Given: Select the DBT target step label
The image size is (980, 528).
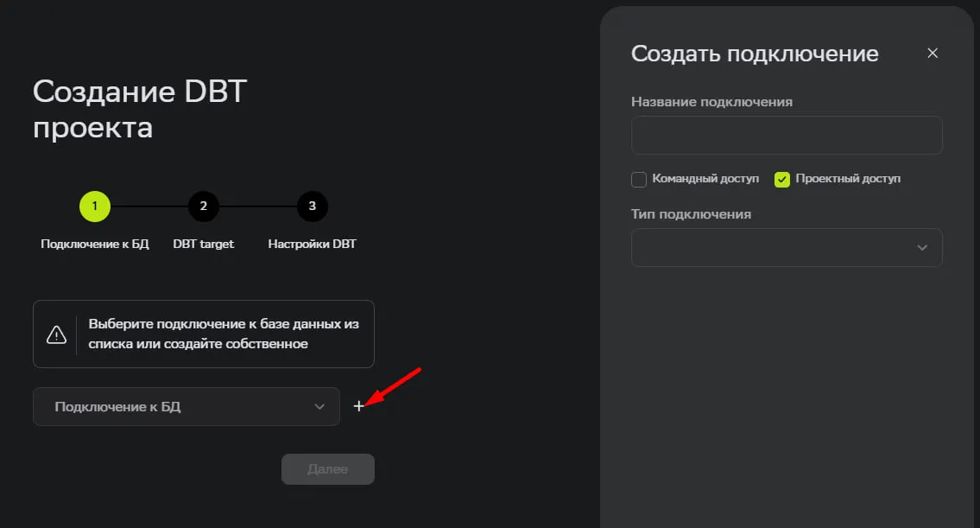Looking at the screenshot, I should point(204,245).
